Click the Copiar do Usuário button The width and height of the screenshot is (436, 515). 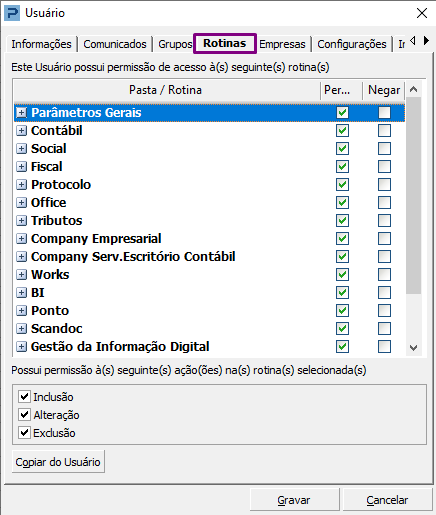(x=58, y=462)
